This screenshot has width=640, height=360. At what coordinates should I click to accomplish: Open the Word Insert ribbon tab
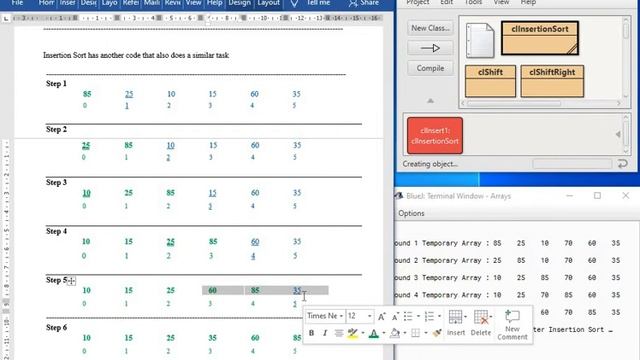[x=67, y=3]
